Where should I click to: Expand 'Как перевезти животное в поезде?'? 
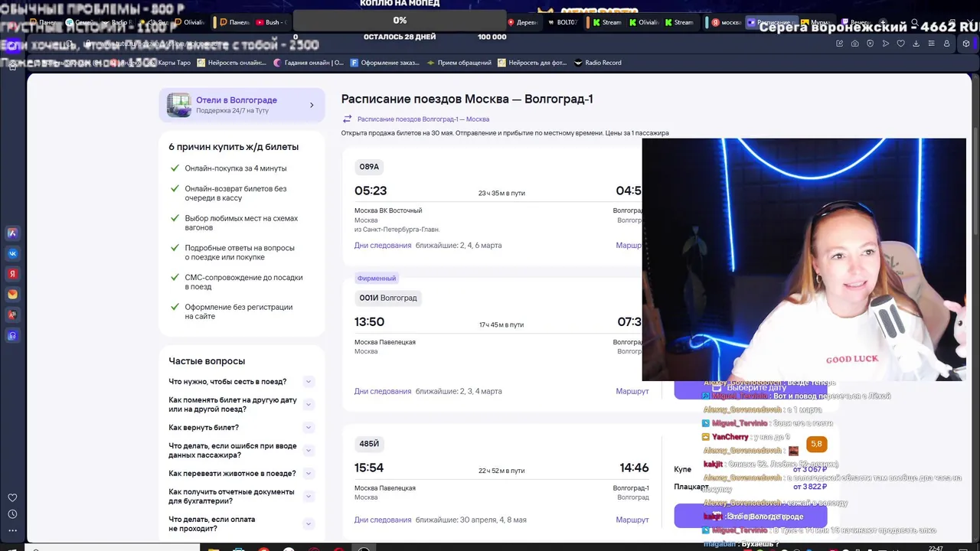click(309, 473)
